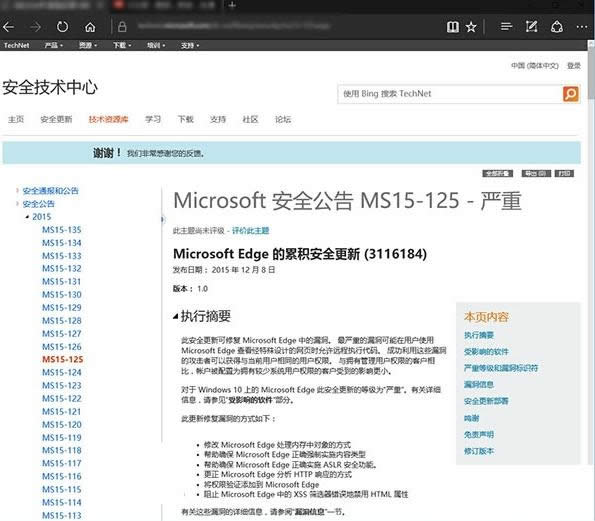Expand the 资源 dropdown menu

(88, 45)
